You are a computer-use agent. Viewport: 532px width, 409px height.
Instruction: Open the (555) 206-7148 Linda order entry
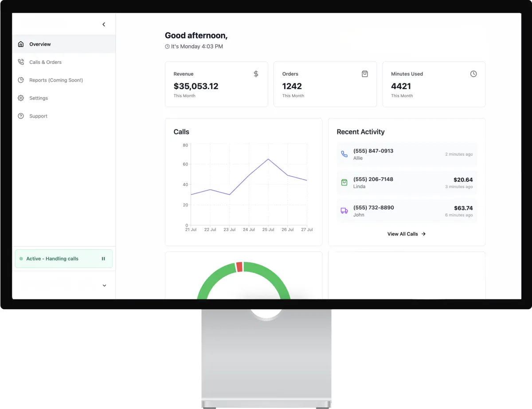[x=407, y=183]
